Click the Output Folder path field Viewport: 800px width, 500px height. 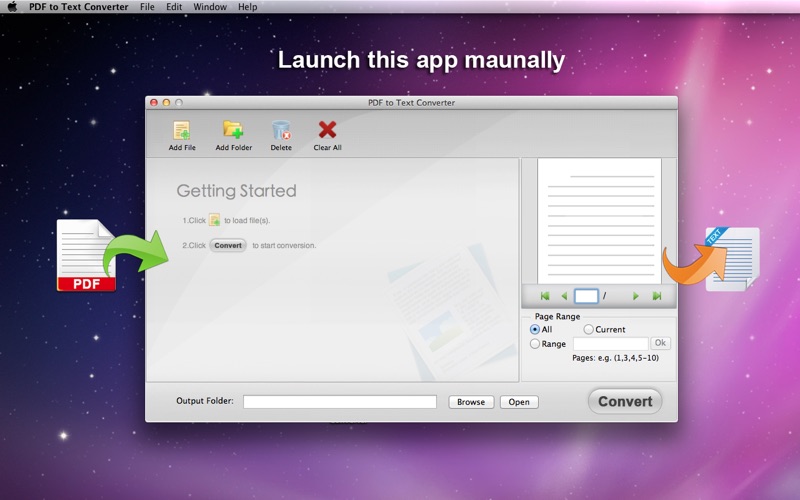pyautogui.click(x=340, y=402)
